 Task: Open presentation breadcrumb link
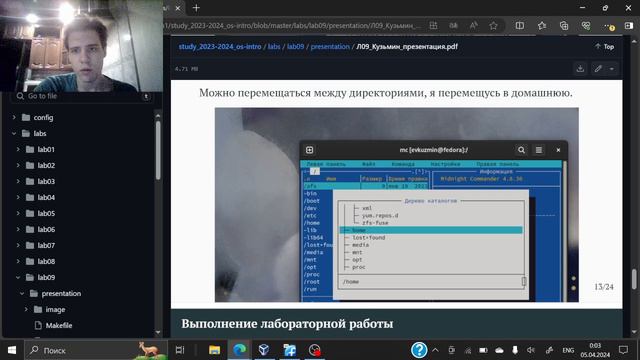pyautogui.click(x=330, y=47)
